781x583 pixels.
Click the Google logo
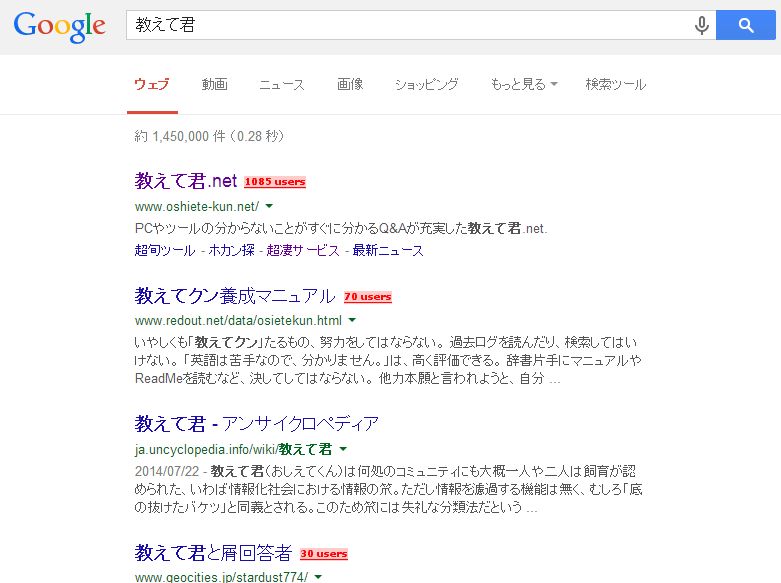59,27
